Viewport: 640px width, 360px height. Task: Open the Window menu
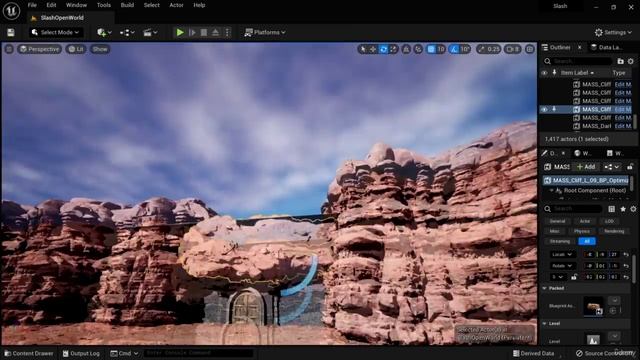tap(76, 5)
